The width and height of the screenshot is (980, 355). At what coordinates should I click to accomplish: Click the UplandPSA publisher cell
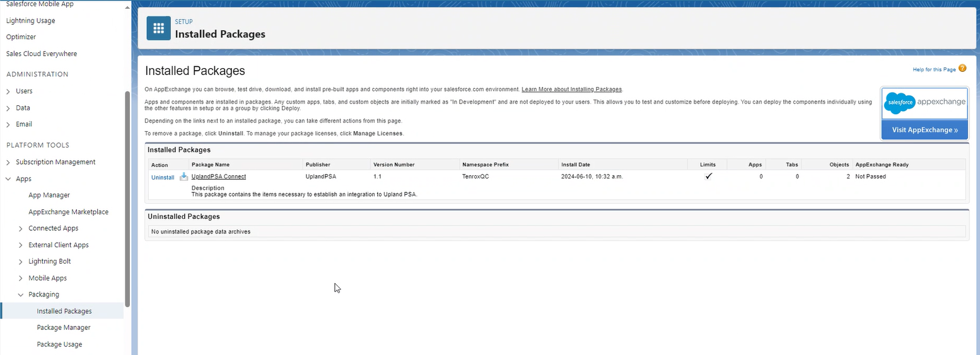(x=320, y=177)
